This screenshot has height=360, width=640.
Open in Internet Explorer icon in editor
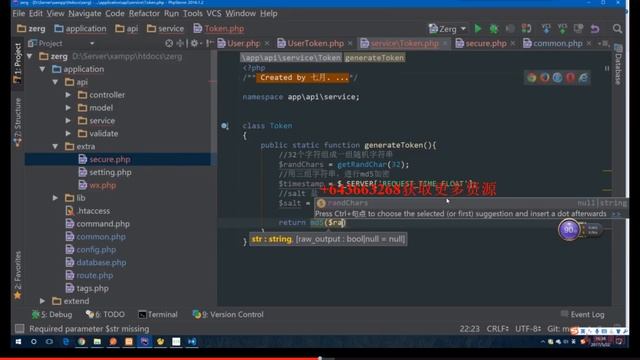coord(584,78)
